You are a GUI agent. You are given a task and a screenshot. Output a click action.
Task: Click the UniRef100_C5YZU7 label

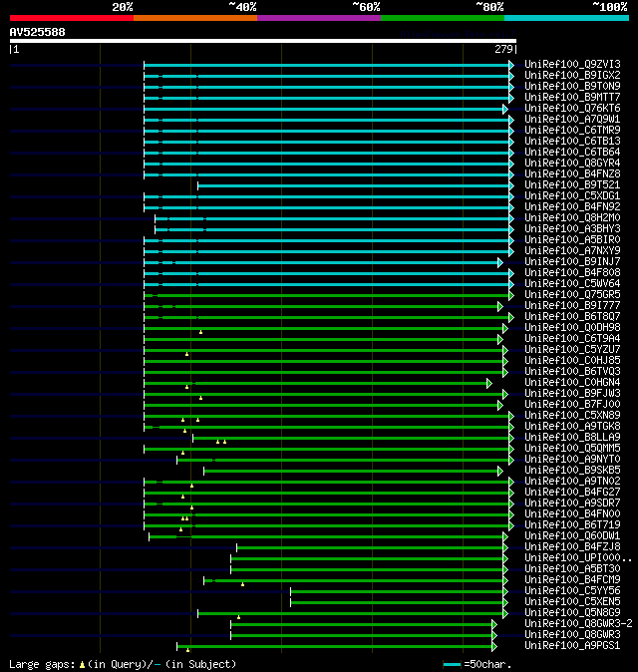point(572,350)
